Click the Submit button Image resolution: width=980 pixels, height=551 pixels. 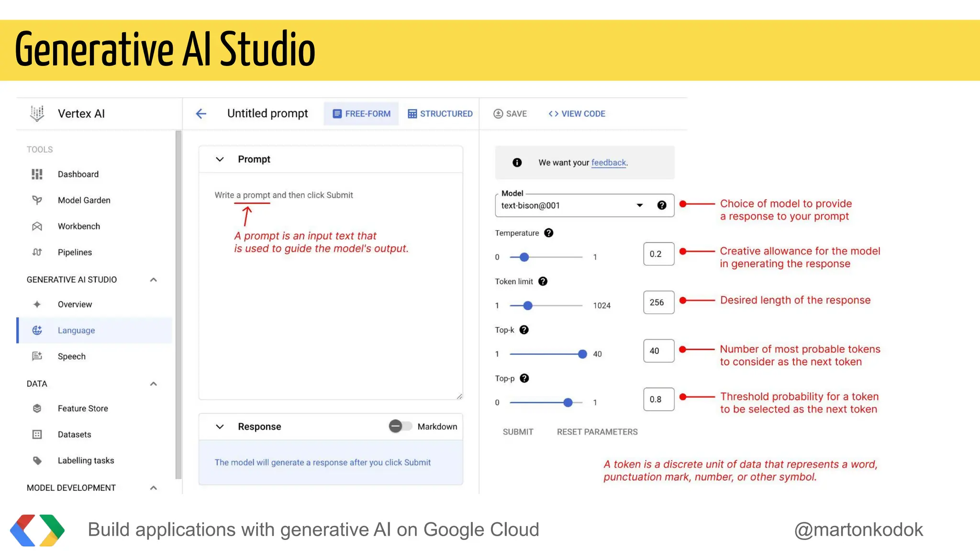tap(518, 432)
